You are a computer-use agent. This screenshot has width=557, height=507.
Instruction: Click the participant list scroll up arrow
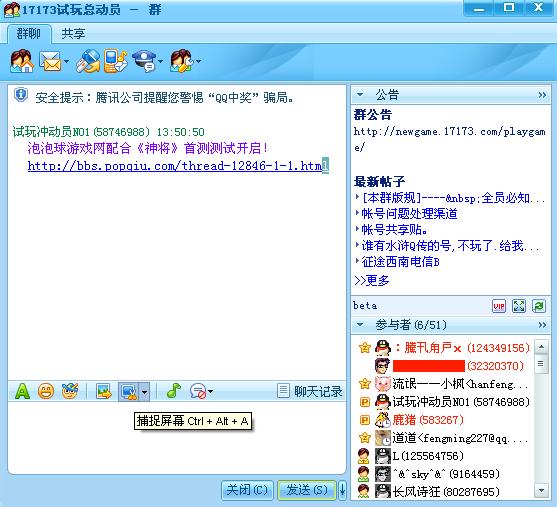coord(541,346)
